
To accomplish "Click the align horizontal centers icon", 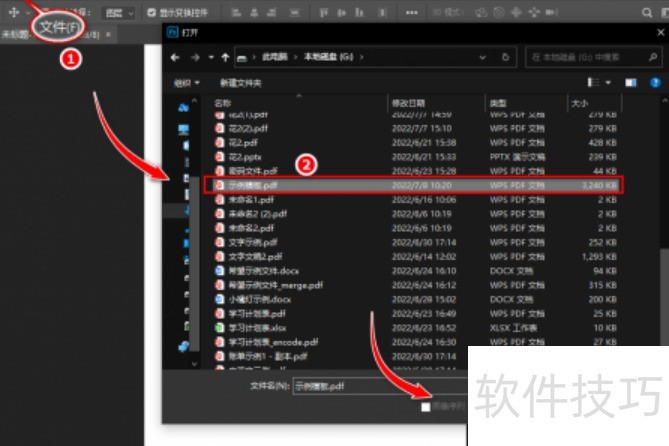I will point(254,13).
